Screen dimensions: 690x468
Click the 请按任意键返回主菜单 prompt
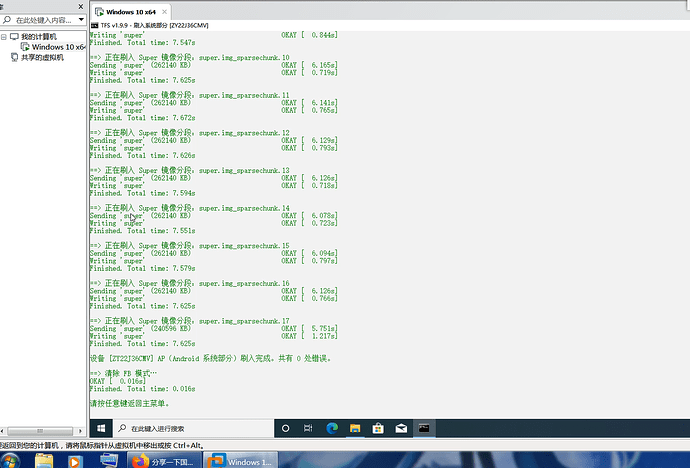pyautogui.click(x=129, y=403)
